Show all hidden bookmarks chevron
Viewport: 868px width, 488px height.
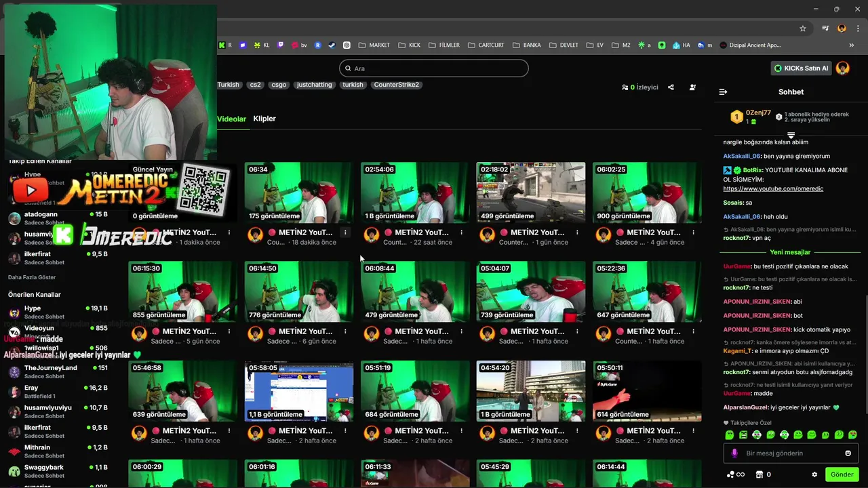852,45
